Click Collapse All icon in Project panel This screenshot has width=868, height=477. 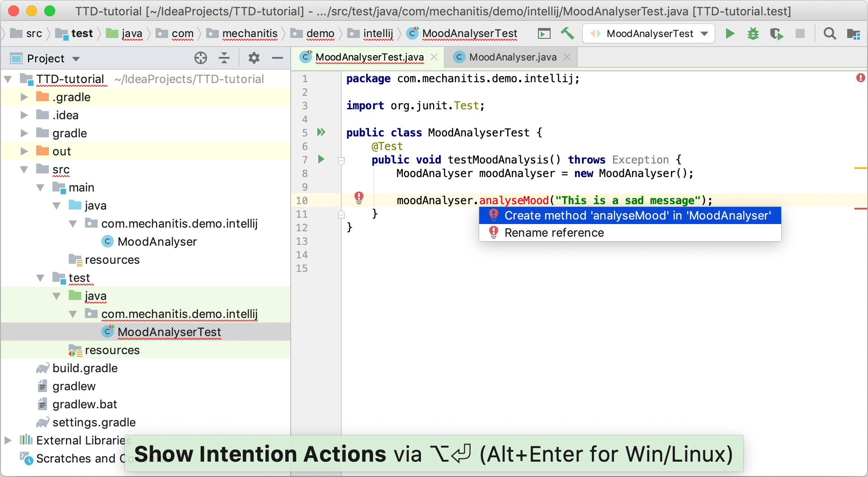[224, 58]
